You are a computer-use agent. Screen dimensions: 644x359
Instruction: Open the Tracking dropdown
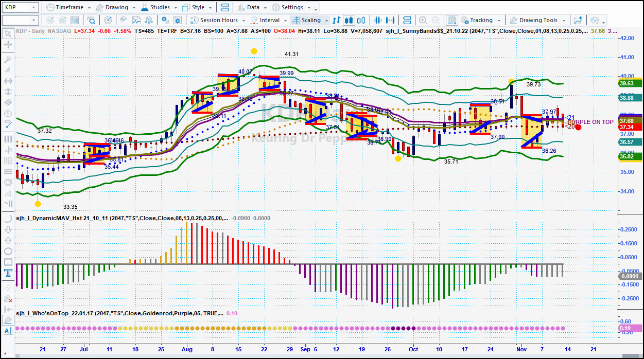point(480,21)
